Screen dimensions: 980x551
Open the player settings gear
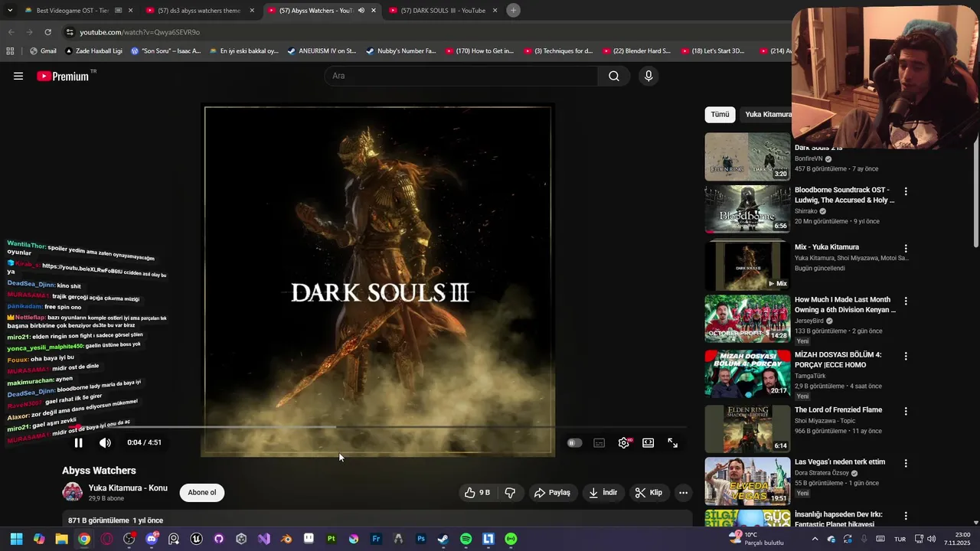point(624,442)
